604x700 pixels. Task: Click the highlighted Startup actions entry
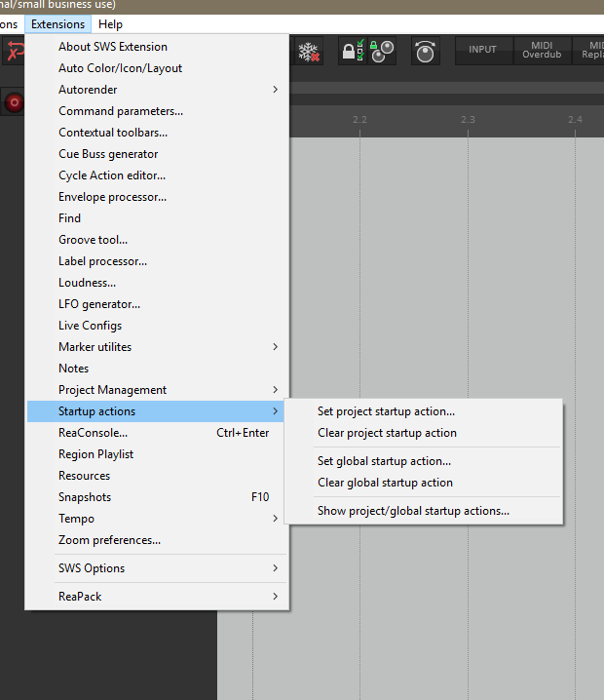pos(157,411)
